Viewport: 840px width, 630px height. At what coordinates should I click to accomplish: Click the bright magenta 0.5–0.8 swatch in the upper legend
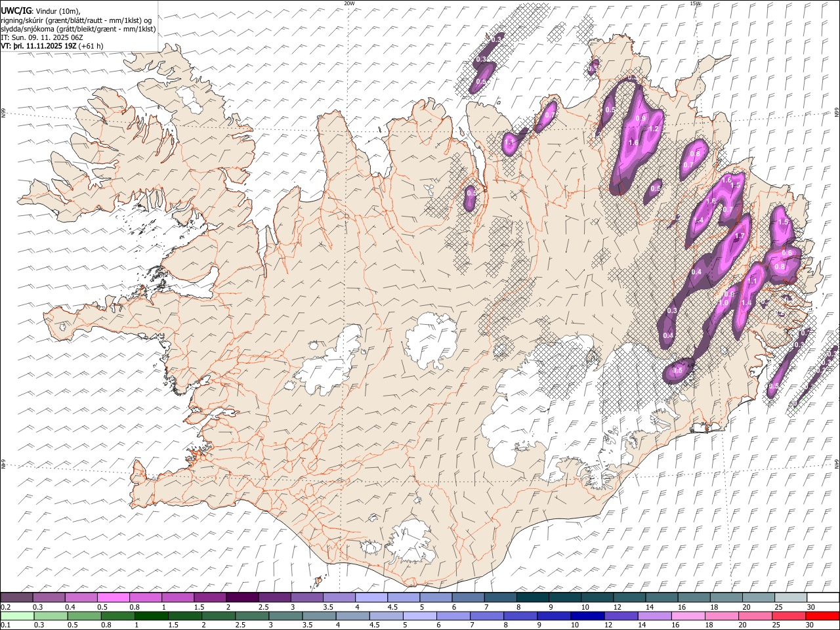pyautogui.click(x=114, y=597)
